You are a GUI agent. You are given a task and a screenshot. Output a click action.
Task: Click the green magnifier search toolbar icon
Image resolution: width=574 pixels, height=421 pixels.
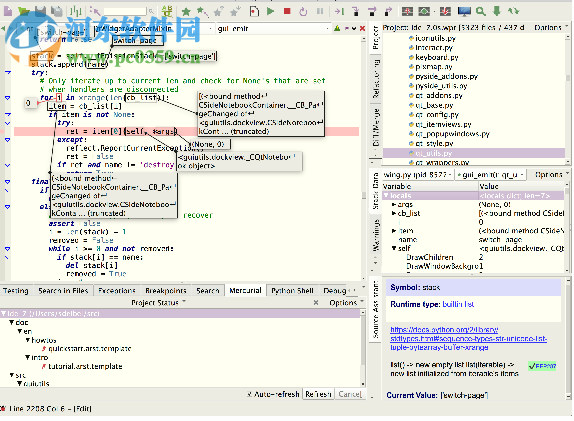[481, 12]
